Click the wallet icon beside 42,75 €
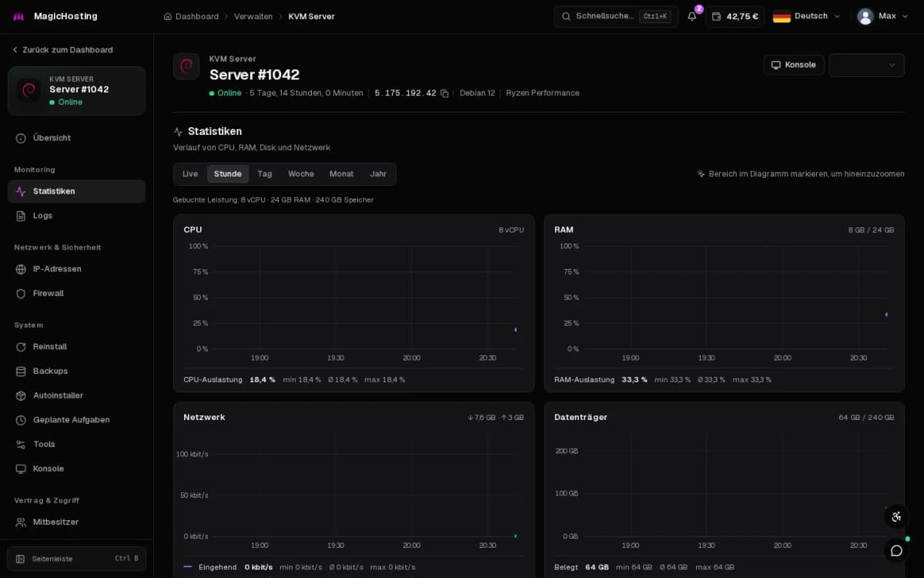 (717, 16)
